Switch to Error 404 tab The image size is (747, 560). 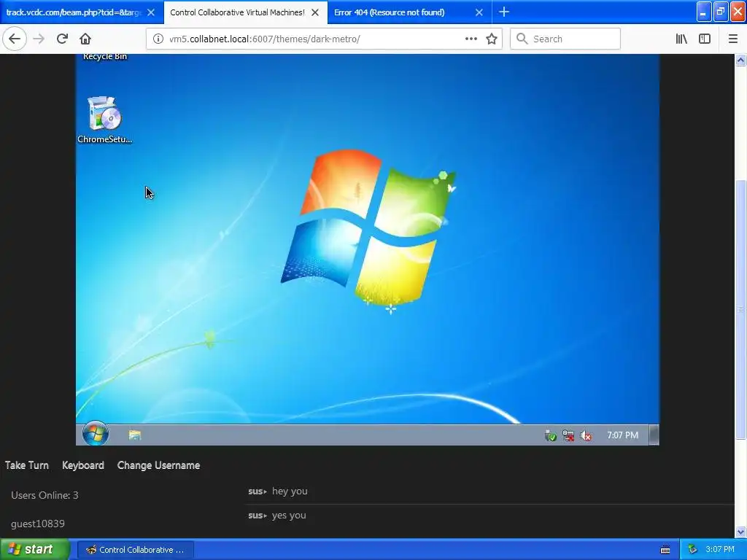[x=390, y=12]
